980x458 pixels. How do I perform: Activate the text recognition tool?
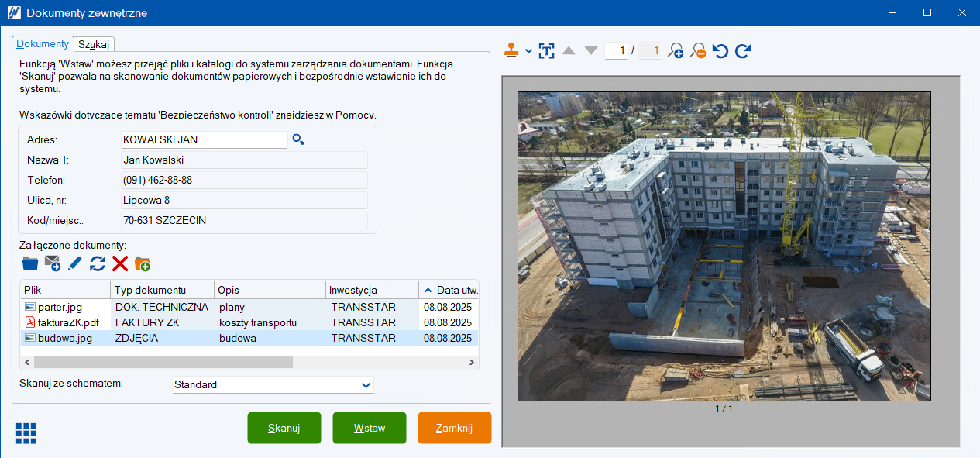tap(547, 51)
